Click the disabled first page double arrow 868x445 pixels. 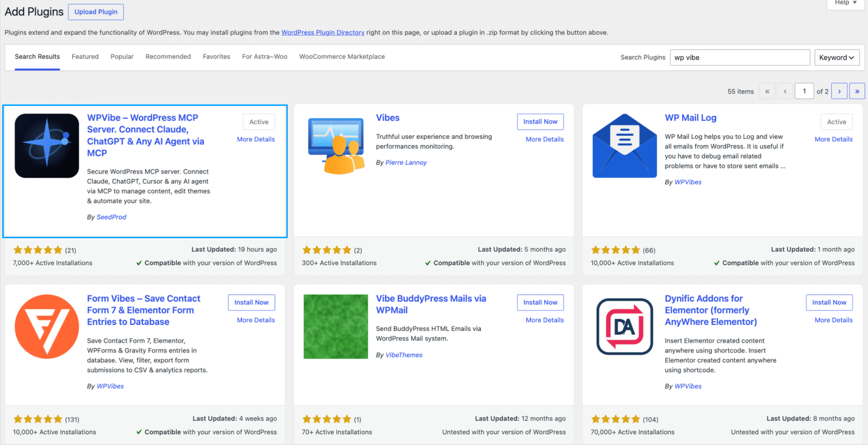click(767, 91)
